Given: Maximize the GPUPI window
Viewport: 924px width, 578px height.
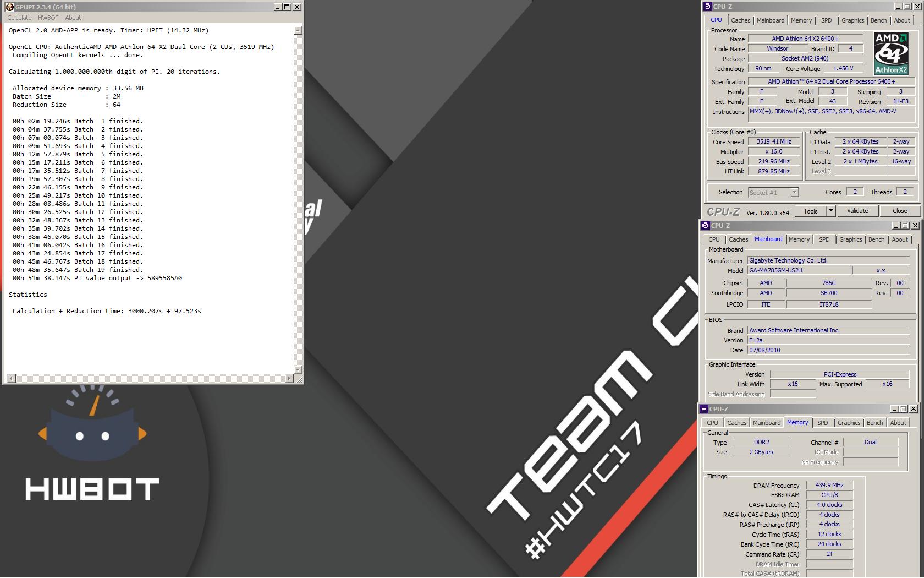Looking at the screenshot, I should pyautogui.click(x=287, y=7).
